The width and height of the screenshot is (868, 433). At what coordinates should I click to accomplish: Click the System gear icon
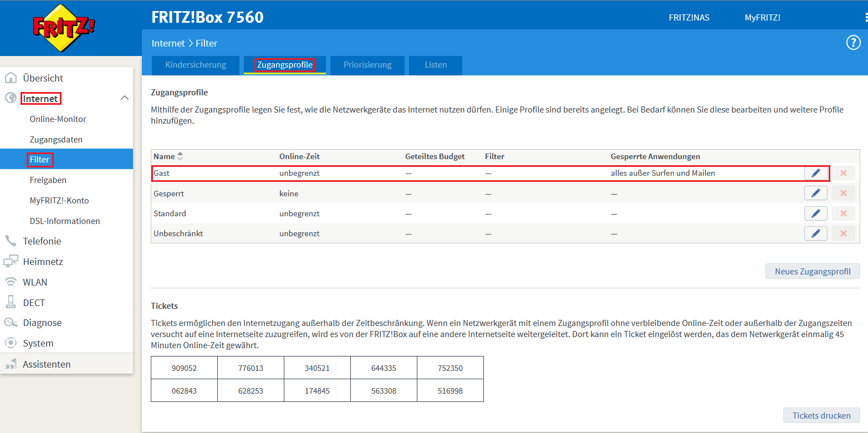(11, 343)
